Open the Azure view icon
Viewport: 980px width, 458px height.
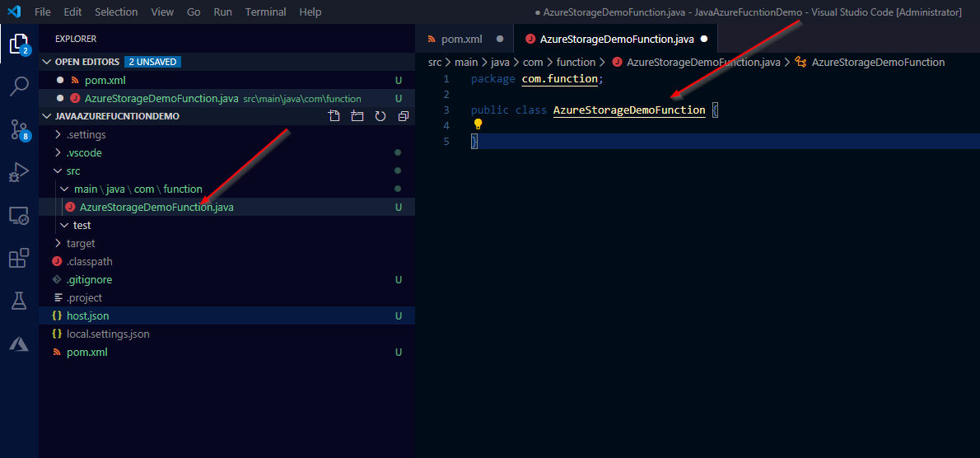tap(19, 344)
